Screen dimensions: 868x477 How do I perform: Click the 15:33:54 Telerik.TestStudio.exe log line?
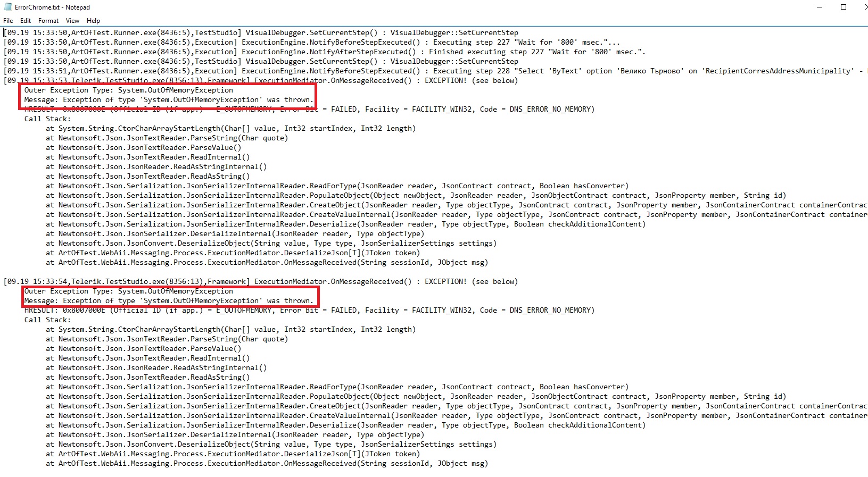261,282
